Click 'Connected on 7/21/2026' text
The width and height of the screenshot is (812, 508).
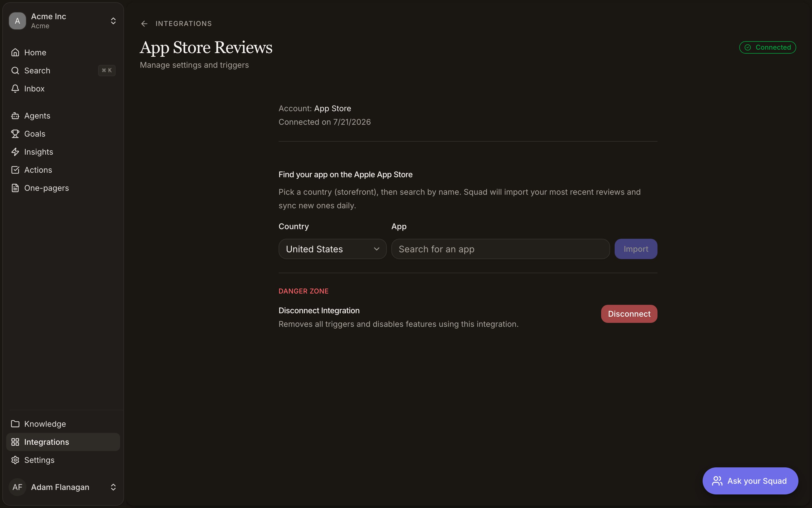click(x=325, y=122)
